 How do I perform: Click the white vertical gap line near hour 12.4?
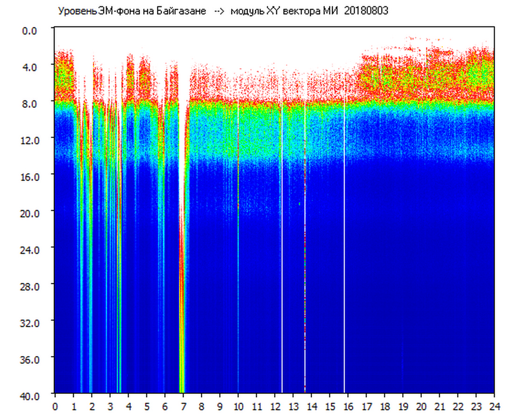282,233
